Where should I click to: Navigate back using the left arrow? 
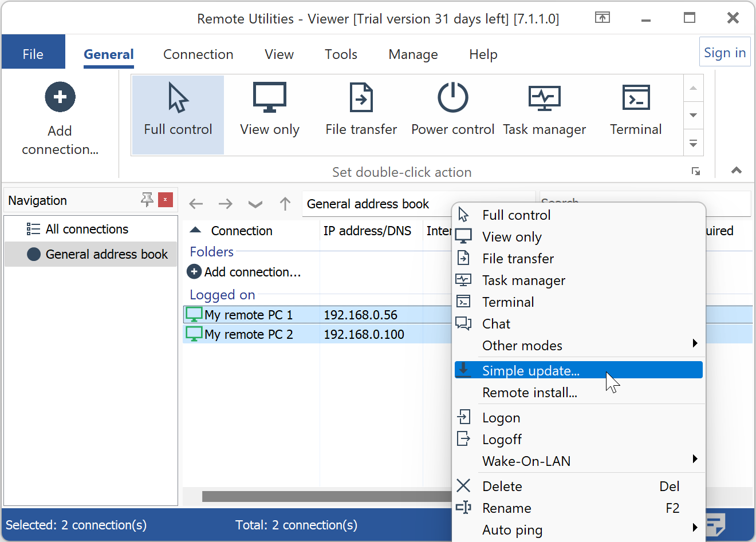point(196,204)
